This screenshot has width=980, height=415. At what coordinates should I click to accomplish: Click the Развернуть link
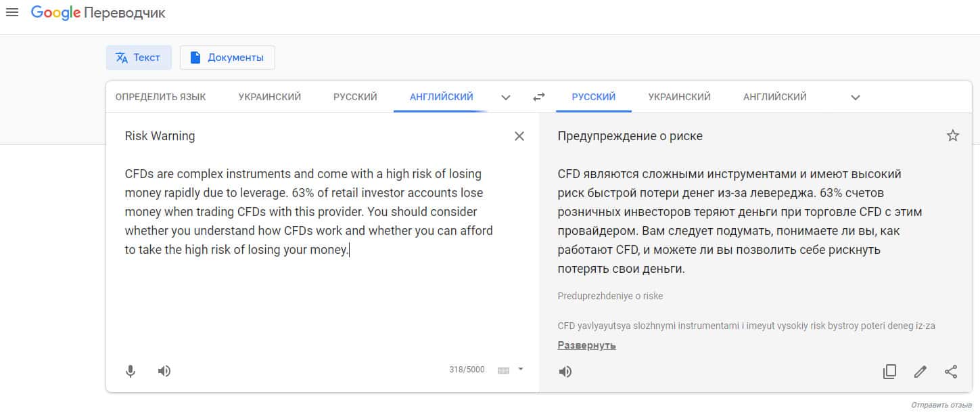(586, 345)
